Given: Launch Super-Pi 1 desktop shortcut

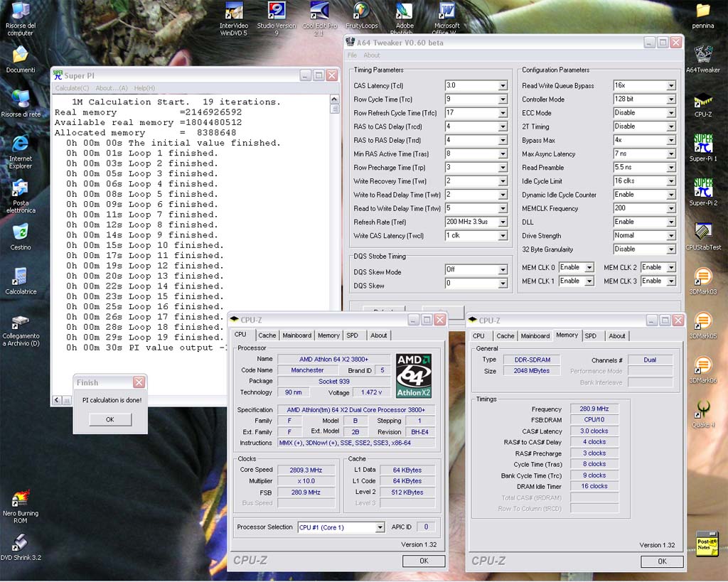Looking at the screenshot, I should [703, 148].
